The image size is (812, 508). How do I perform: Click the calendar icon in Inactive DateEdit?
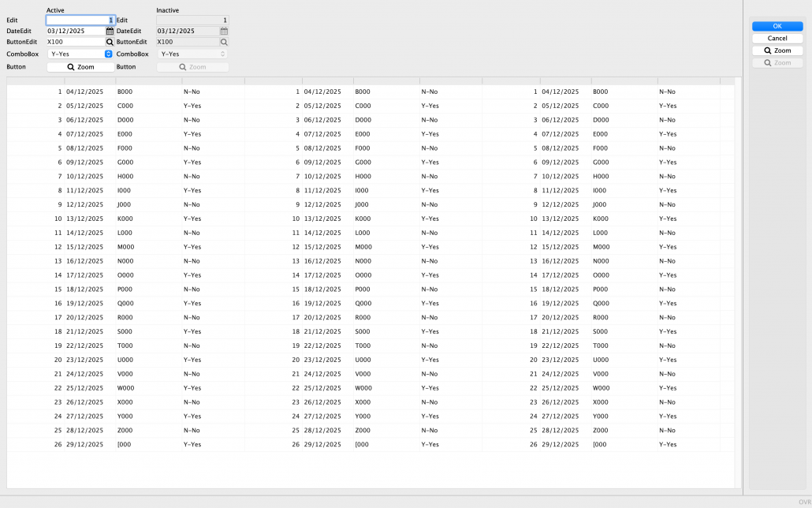[x=224, y=32]
